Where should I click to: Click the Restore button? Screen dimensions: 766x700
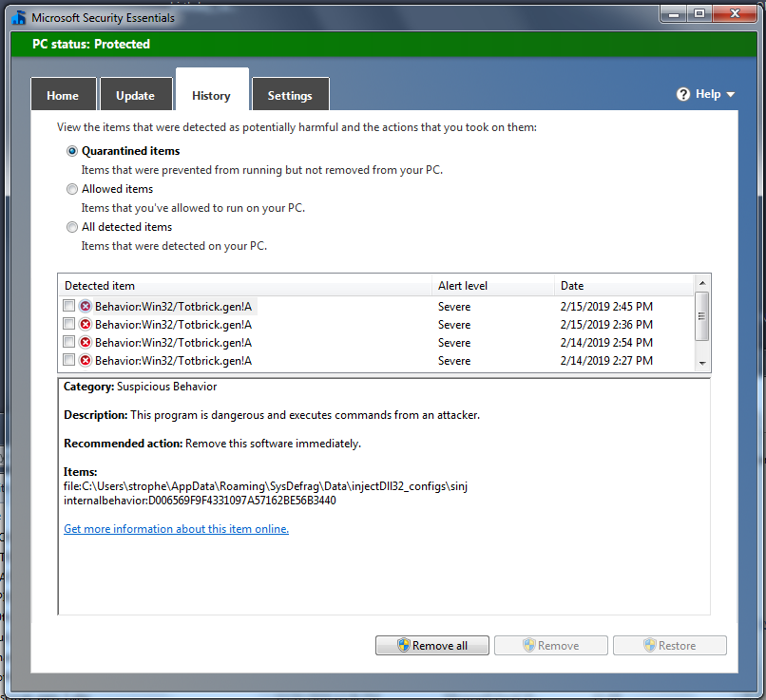click(x=670, y=645)
